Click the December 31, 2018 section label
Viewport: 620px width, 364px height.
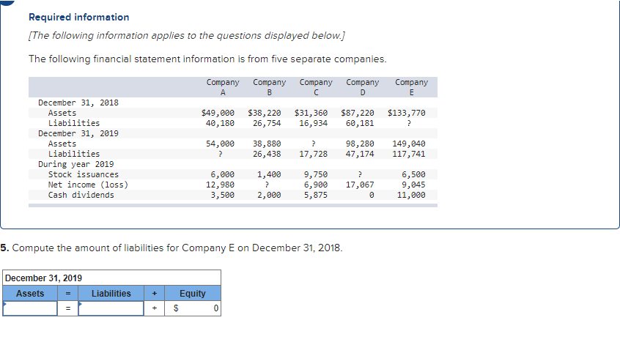tap(78, 103)
